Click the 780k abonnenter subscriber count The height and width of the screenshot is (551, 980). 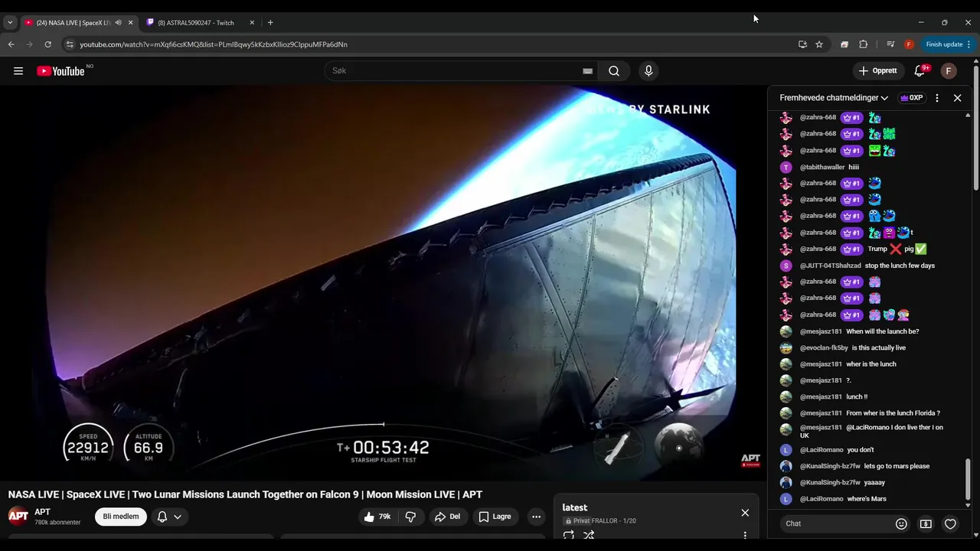pos(57,523)
